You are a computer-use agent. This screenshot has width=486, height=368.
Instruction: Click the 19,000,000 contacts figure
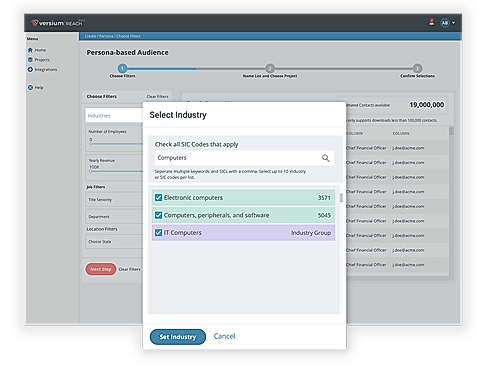tap(427, 105)
